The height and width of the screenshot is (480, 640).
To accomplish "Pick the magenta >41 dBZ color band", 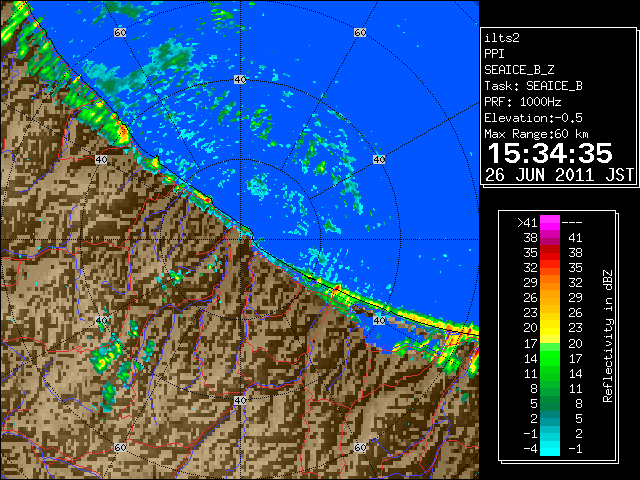I will (x=550, y=223).
